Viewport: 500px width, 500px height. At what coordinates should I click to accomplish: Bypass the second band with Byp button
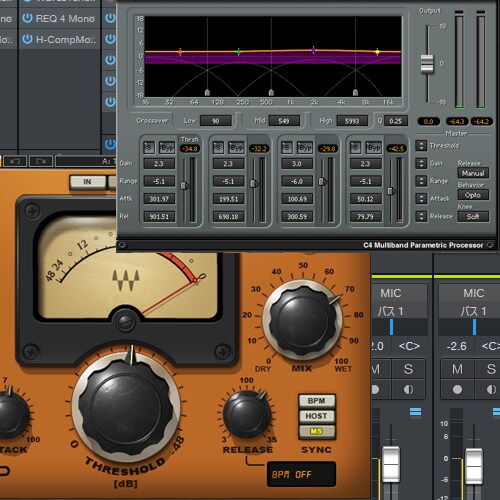(x=236, y=147)
